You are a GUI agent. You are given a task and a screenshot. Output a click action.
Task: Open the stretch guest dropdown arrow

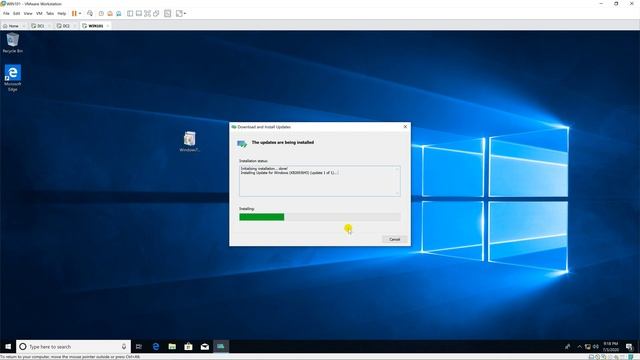pyautogui.click(x=185, y=13)
